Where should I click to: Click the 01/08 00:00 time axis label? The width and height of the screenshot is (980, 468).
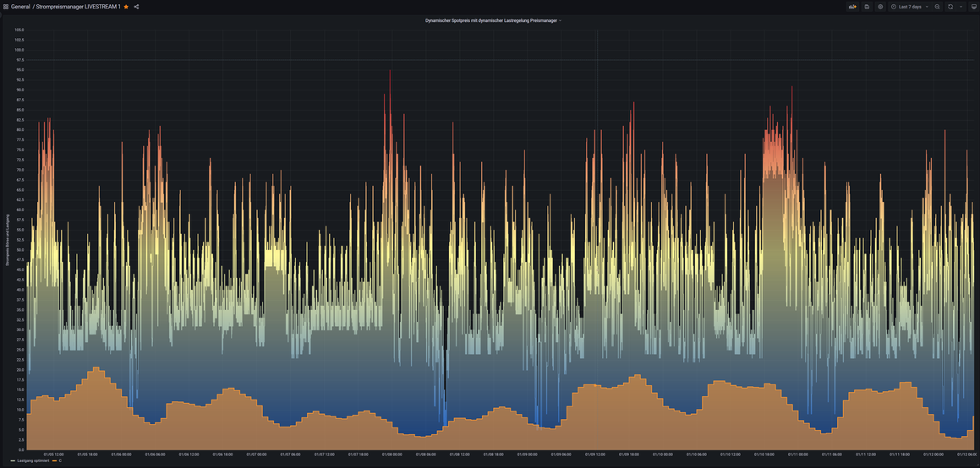(391, 454)
